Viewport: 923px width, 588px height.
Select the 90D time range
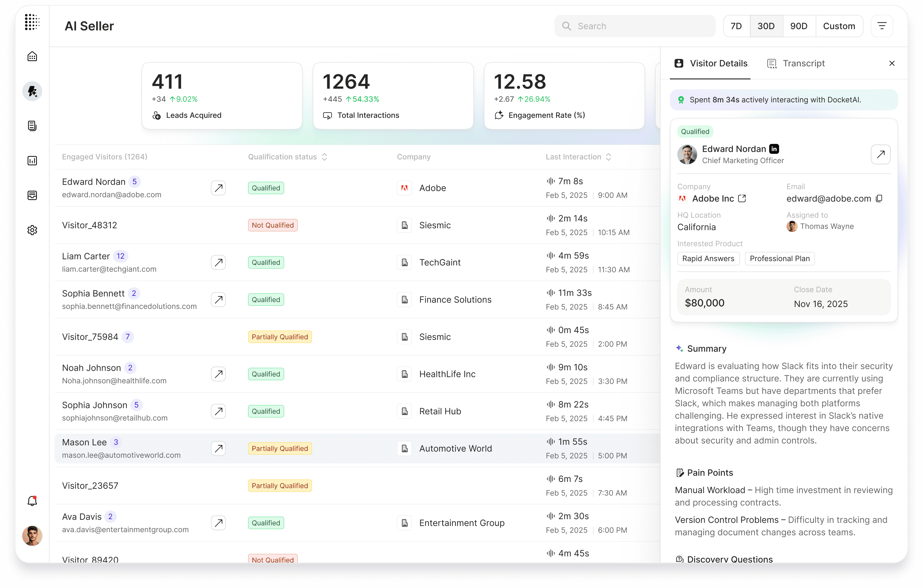(x=799, y=26)
